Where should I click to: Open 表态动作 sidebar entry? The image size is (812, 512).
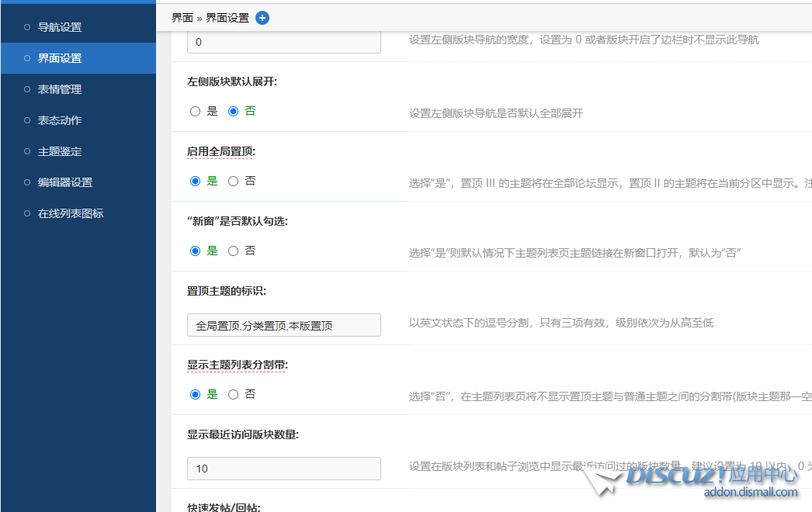click(x=60, y=120)
